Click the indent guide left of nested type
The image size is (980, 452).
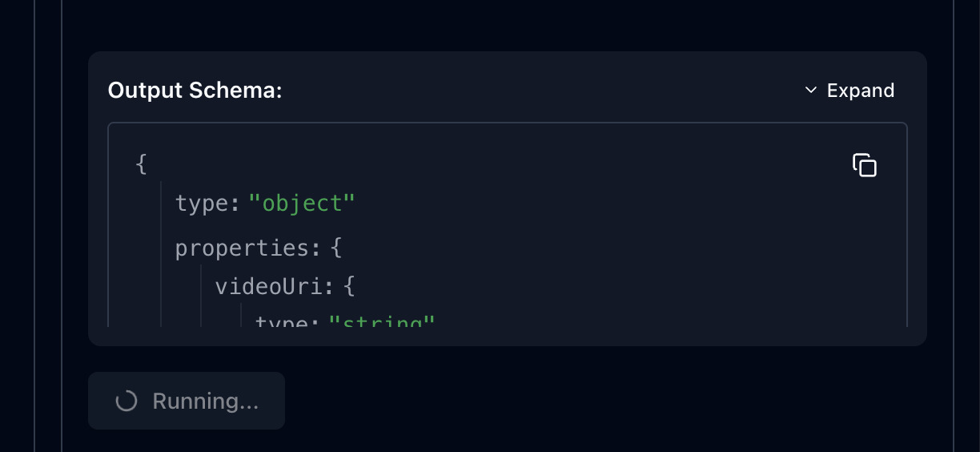click(x=241, y=317)
